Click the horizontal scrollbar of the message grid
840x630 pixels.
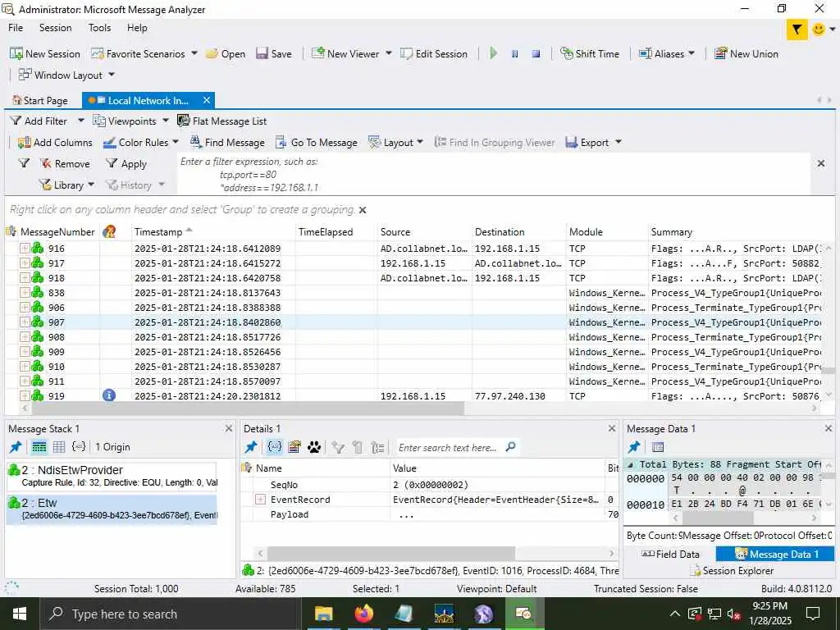[x=248, y=409]
